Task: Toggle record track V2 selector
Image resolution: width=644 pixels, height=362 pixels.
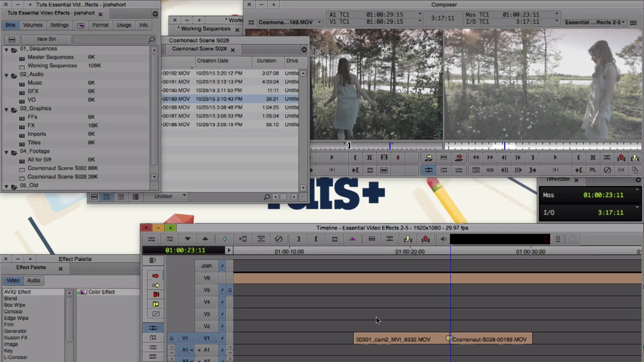Action: click(207, 326)
